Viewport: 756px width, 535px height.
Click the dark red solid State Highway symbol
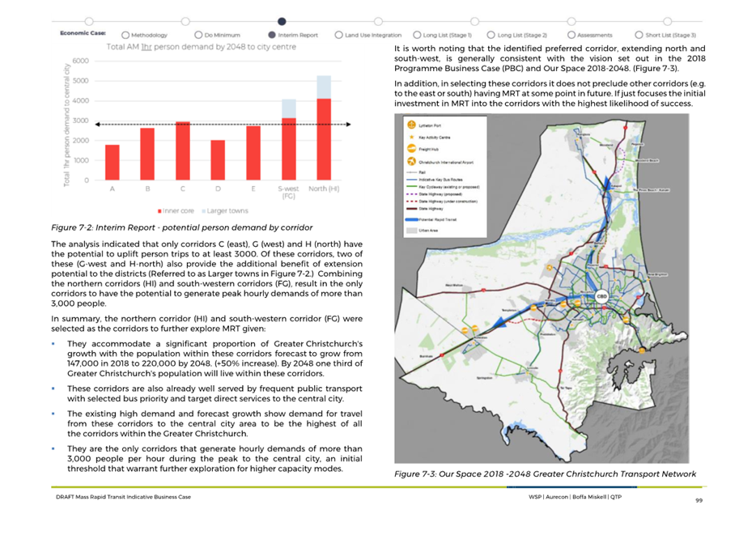[411, 209]
